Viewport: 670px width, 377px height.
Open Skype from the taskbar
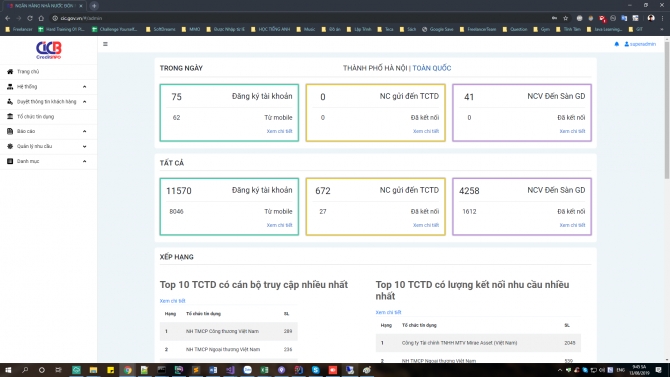tap(315, 370)
